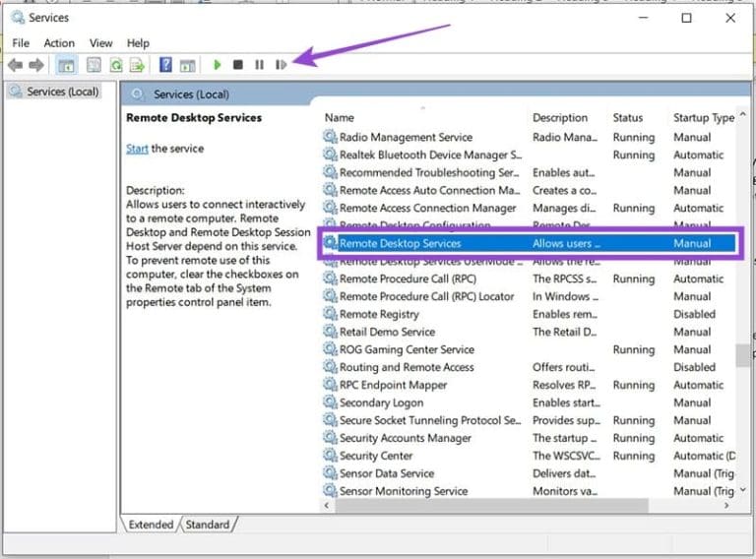This screenshot has width=756, height=559.
Task: Select Remote Procedure Call (RPC) Locator row
Action: click(x=529, y=296)
